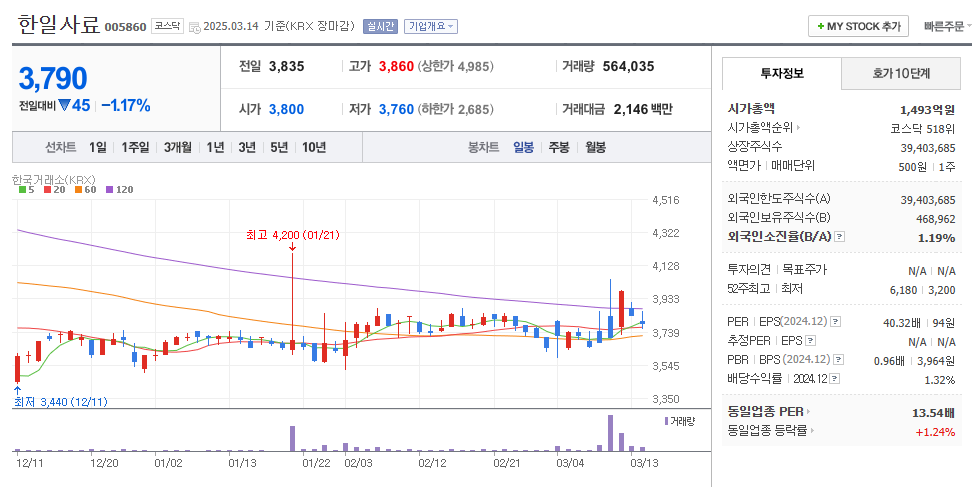Click the -1.17% change value
The image size is (979, 487).
coord(125,106)
